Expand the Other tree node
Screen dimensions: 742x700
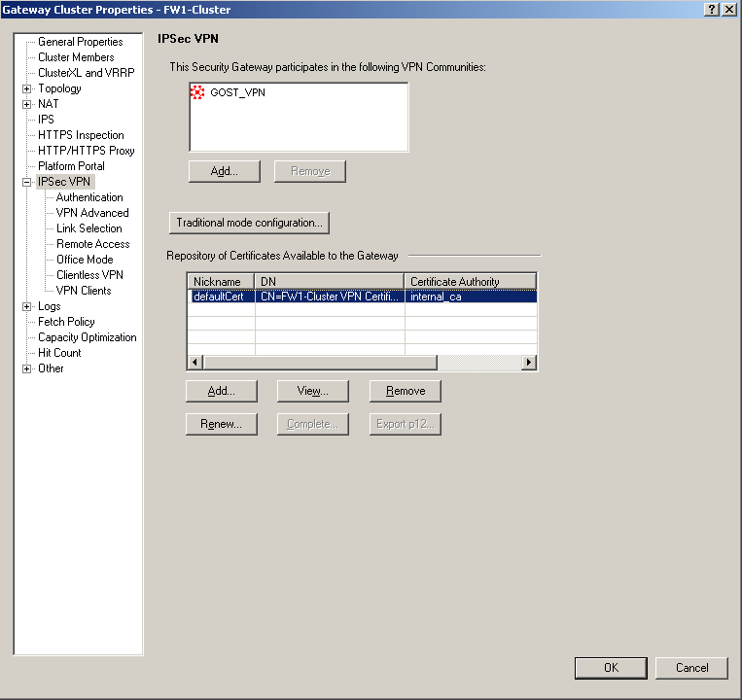[27, 368]
